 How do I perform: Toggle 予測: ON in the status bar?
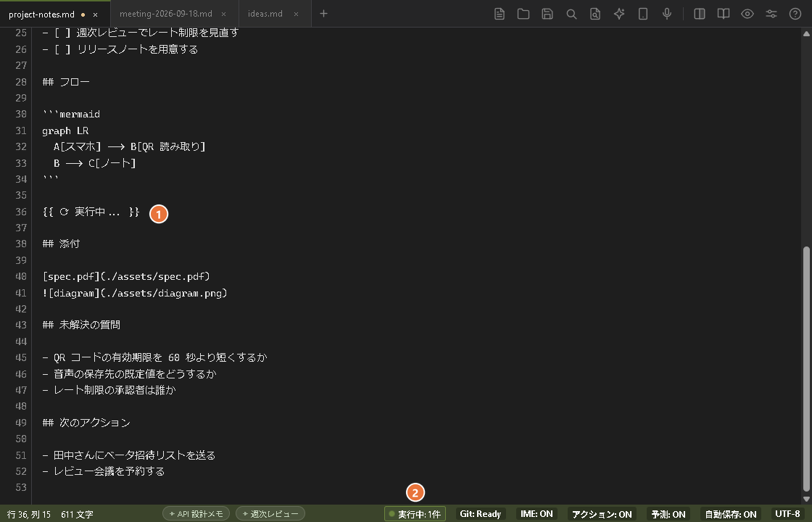pos(668,514)
